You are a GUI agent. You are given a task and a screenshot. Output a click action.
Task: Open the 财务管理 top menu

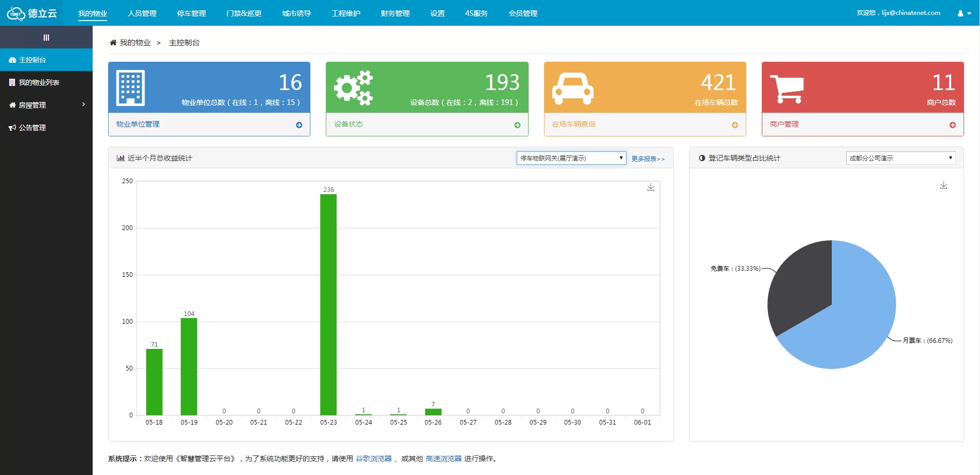395,13
